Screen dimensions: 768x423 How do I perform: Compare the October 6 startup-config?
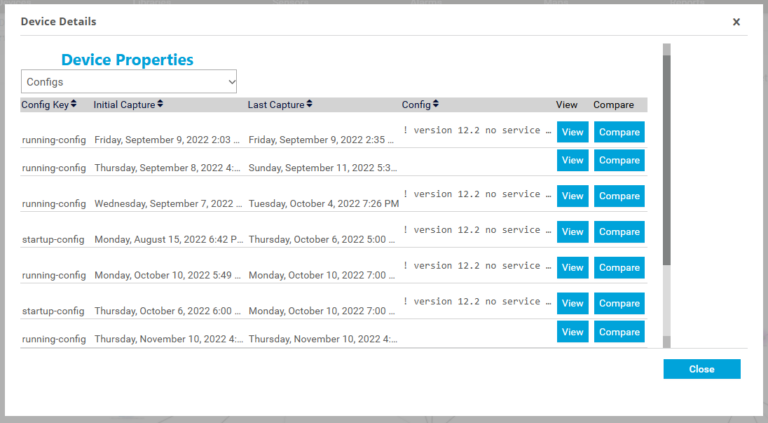tap(619, 303)
